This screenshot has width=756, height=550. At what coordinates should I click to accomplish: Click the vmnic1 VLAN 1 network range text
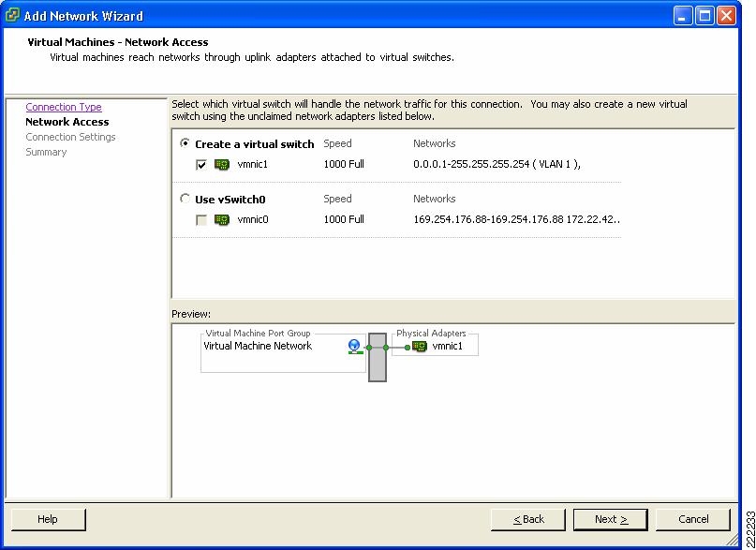[x=497, y=164]
